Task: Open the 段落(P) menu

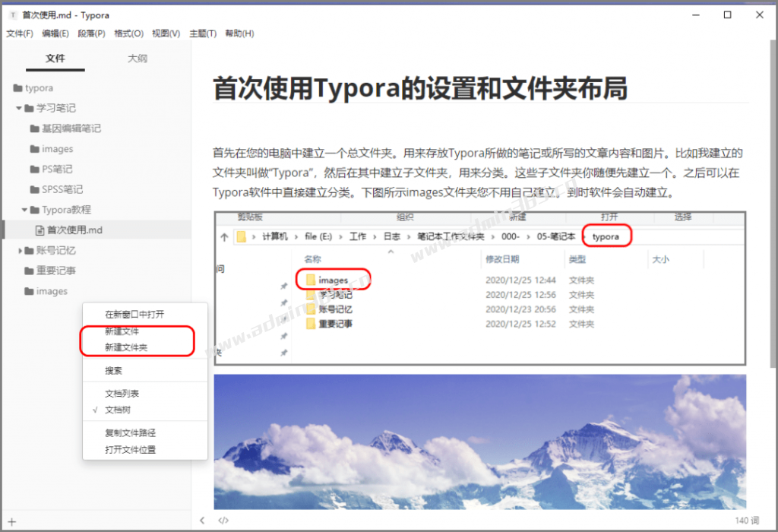Action: click(91, 33)
